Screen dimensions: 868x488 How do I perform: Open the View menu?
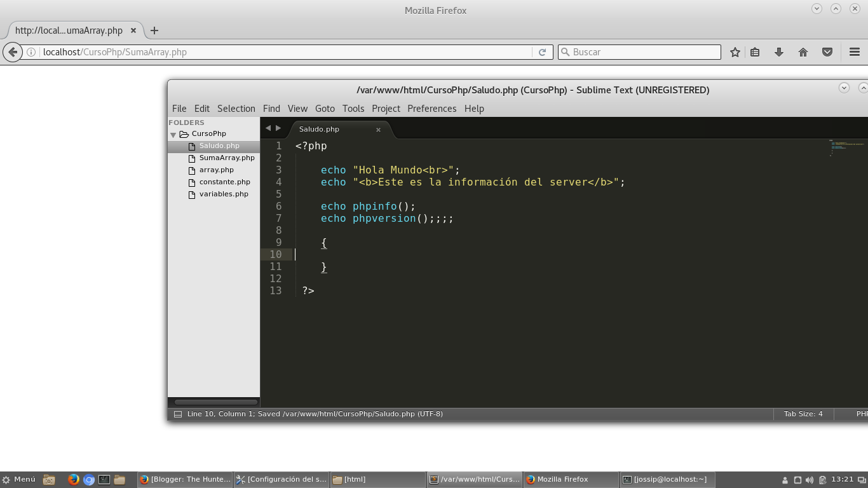click(x=297, y=109)
